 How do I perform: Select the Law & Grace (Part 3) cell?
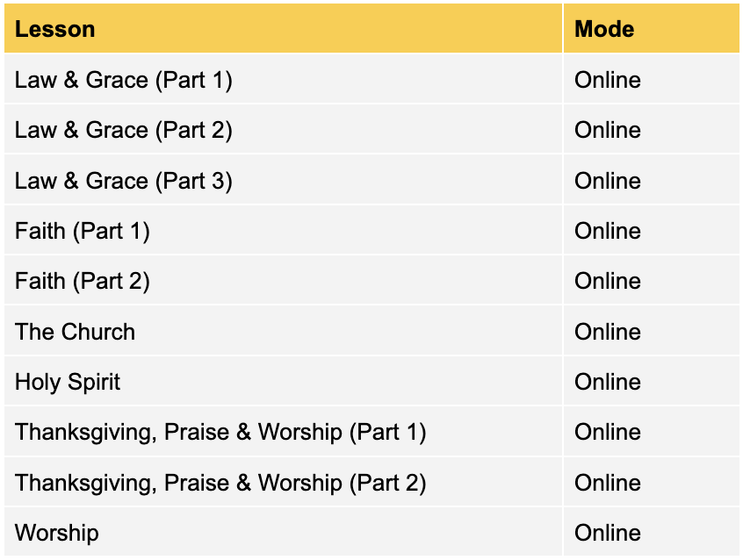click(123, 181)
